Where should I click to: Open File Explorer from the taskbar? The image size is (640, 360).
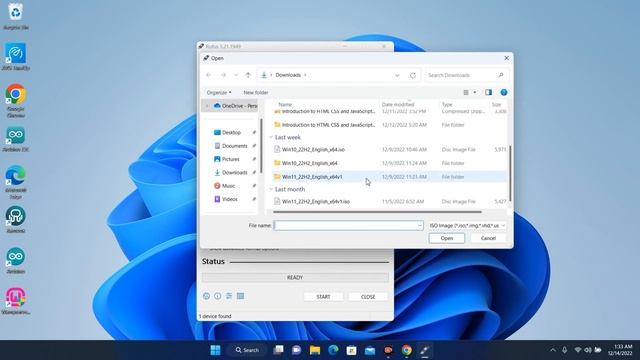pos(315,350)
